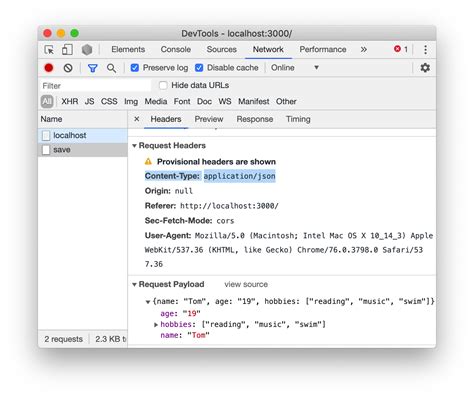Switch to the Elements tab
The height and width of the screenshot is (398, 474).
coord(128,49)
